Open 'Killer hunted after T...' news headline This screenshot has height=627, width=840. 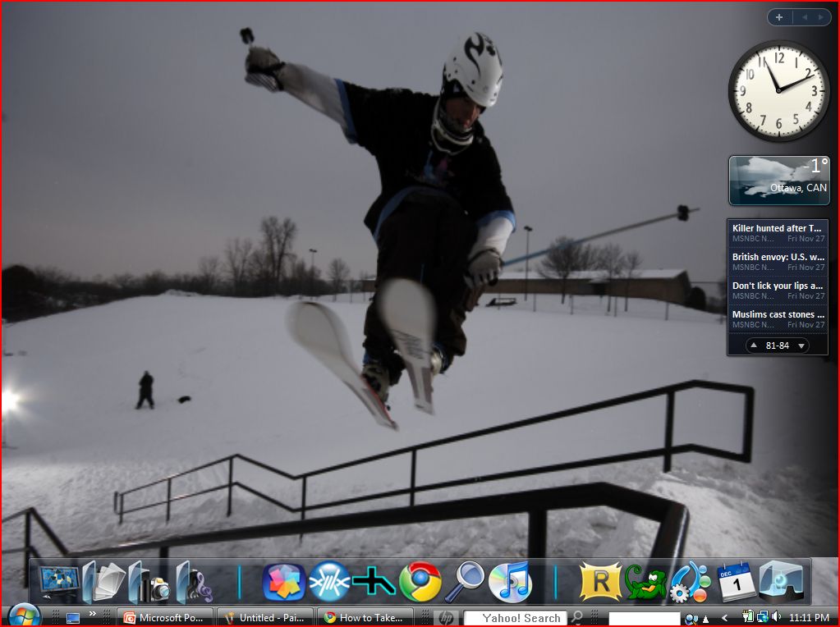click(777, 228)
